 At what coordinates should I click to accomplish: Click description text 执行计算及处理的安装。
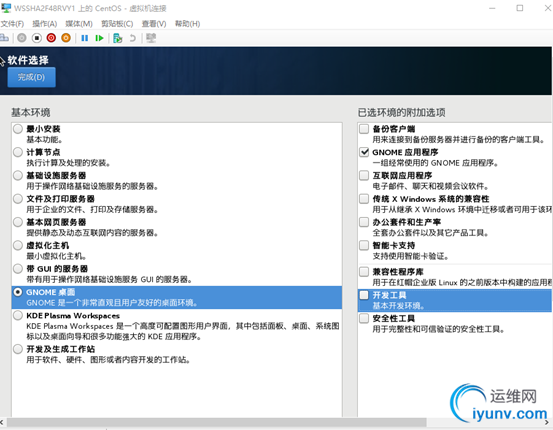69,163
